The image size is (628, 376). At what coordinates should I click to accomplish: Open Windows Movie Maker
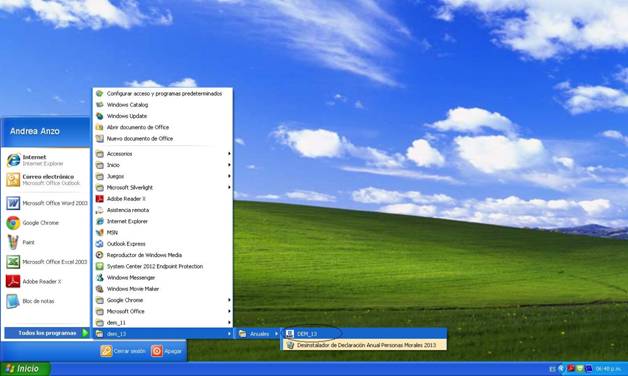pos(163,289)
